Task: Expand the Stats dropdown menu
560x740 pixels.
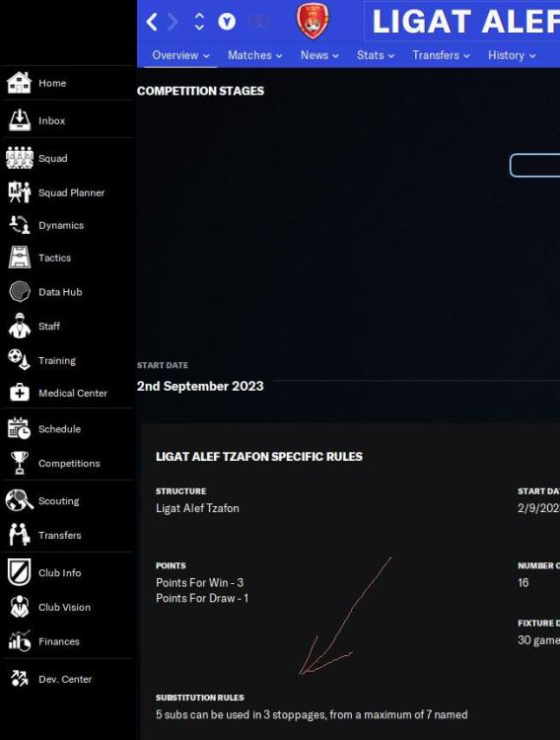Action: pyautogui.click(x=376, y=55)
